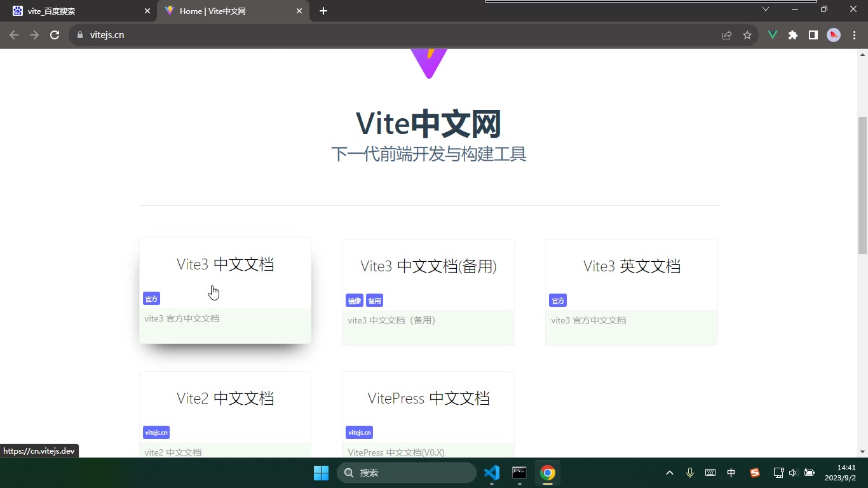Click 官方 badge under Vite3 英文文档
The image size is (868, 488).
point(558,301)
